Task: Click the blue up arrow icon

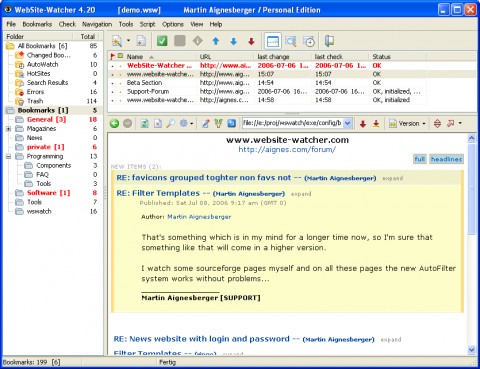Action: [x=216, y=41]
